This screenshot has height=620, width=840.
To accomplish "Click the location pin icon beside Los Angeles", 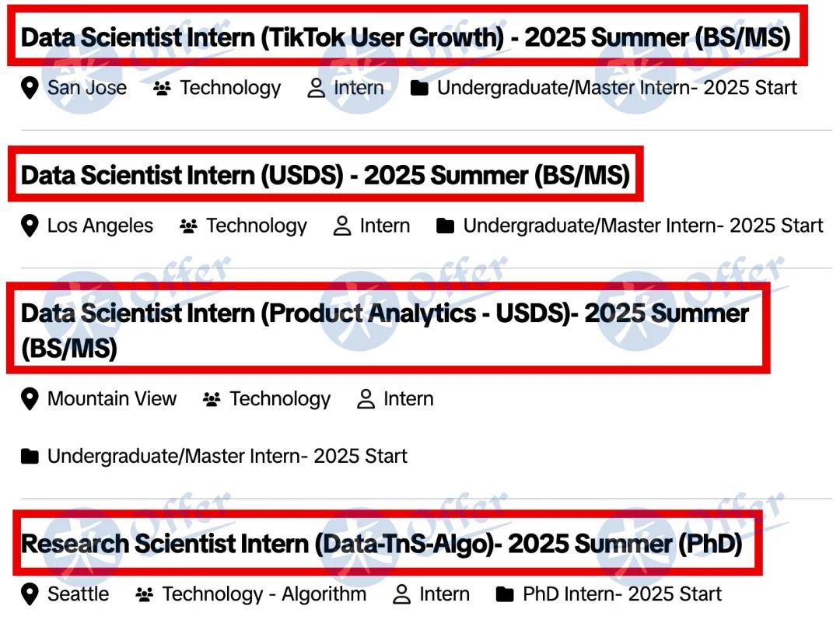I will [30, 226].
